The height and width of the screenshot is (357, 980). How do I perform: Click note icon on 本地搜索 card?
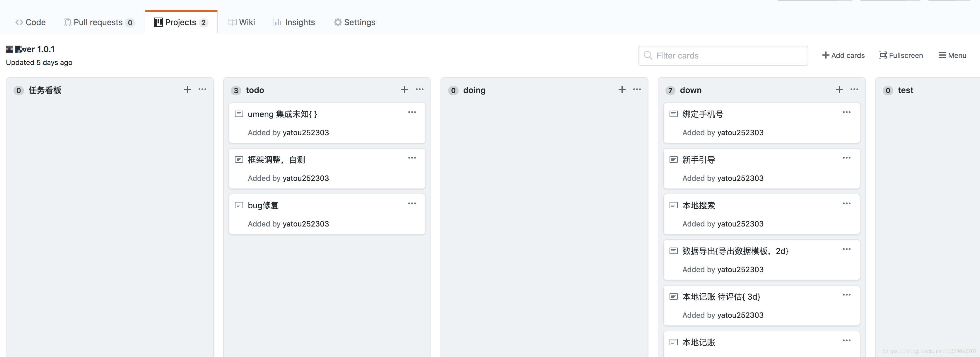point(673,205)
